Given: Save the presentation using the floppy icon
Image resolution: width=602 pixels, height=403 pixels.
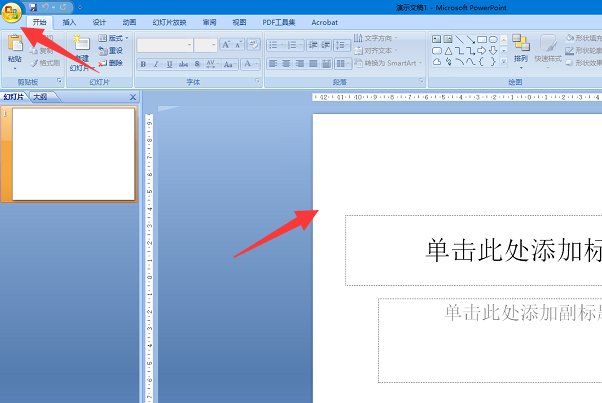Looking at the screenshot, I should click(33, 7).
